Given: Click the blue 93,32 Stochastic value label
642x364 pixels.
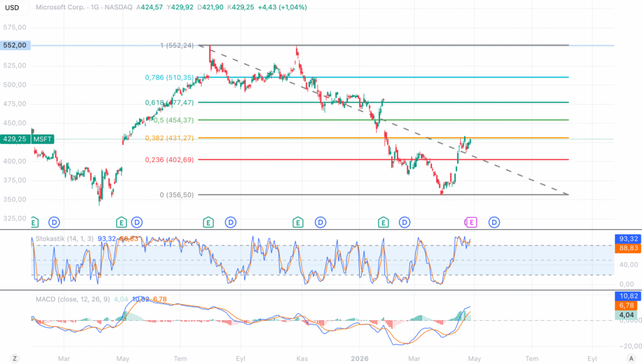Looking at the screenshot, I should coord(628,239).
